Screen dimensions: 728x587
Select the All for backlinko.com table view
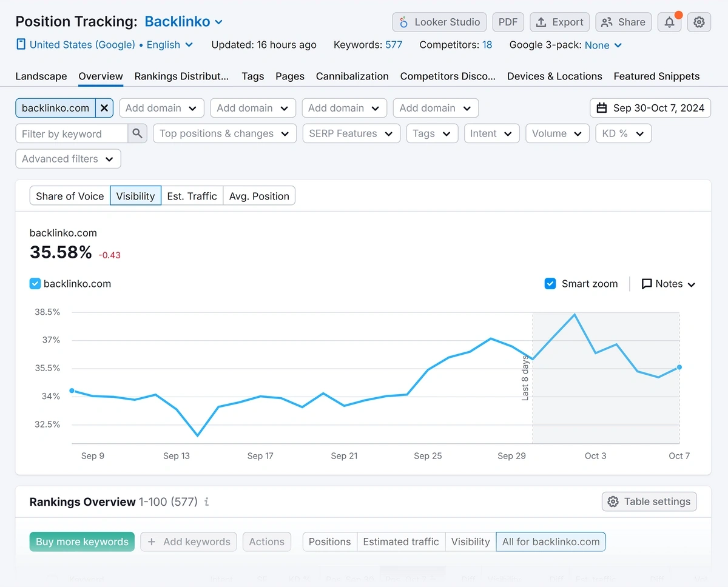pos(551,542)
